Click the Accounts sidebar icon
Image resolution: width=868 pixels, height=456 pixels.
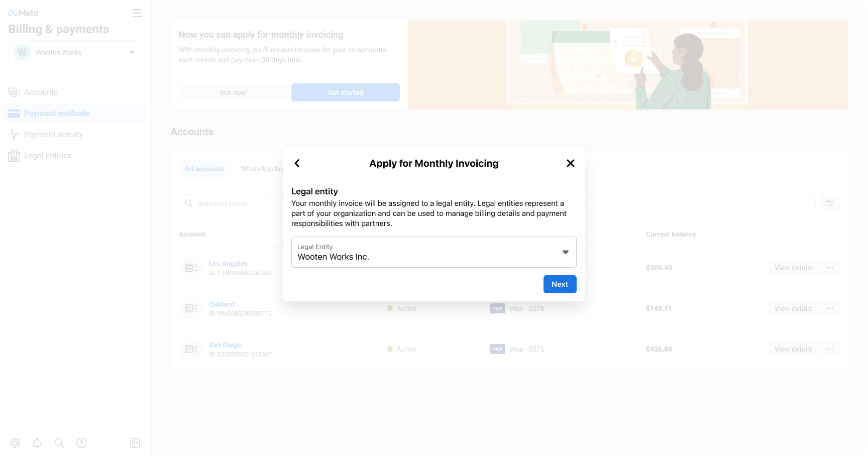click(x=14, y=92)
